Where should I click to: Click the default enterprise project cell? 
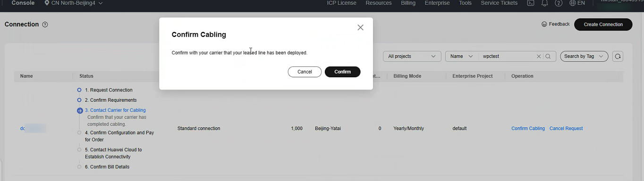(x=459, y=128)
